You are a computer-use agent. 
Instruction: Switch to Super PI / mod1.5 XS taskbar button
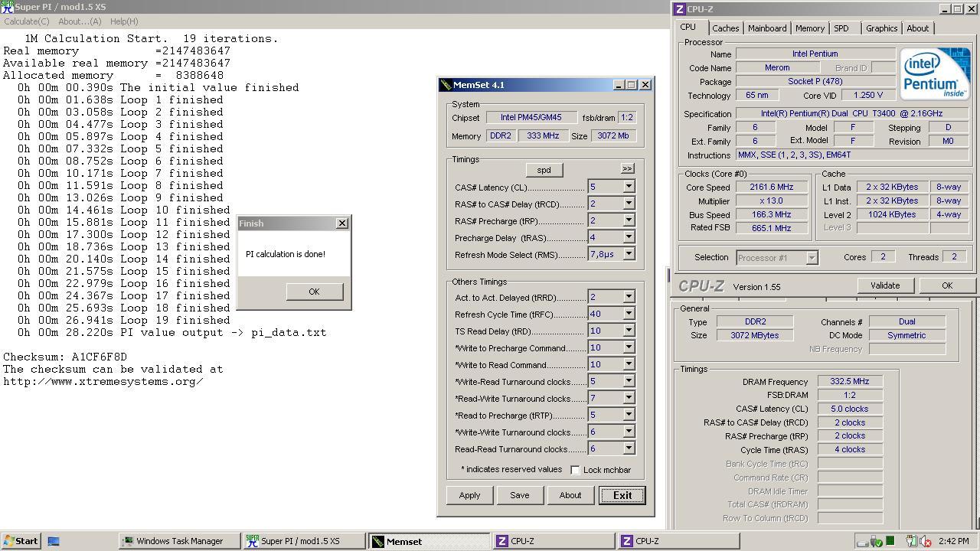point(304,541)
